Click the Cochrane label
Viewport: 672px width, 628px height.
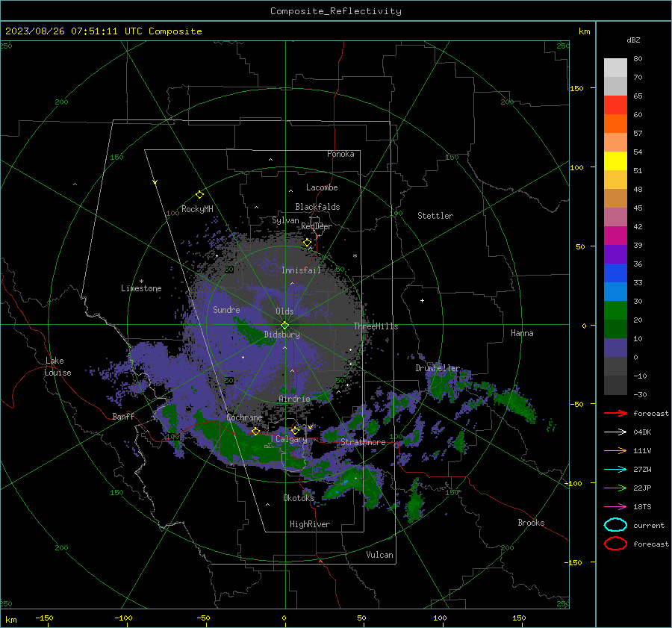[244, 417]
